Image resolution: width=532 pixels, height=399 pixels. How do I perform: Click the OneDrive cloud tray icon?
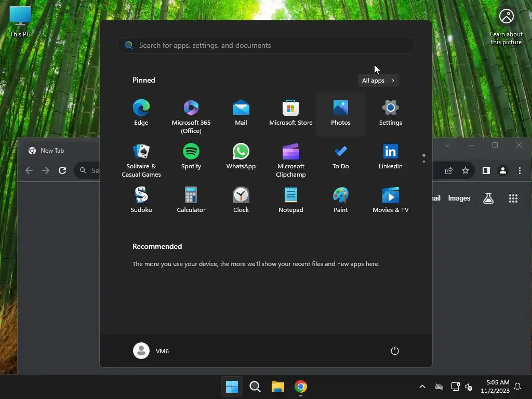439,387
